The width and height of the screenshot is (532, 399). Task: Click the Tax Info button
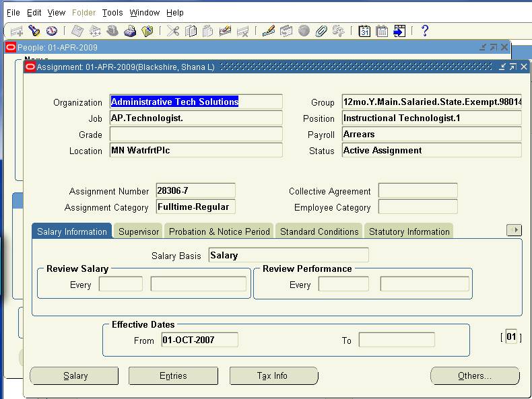273,375
